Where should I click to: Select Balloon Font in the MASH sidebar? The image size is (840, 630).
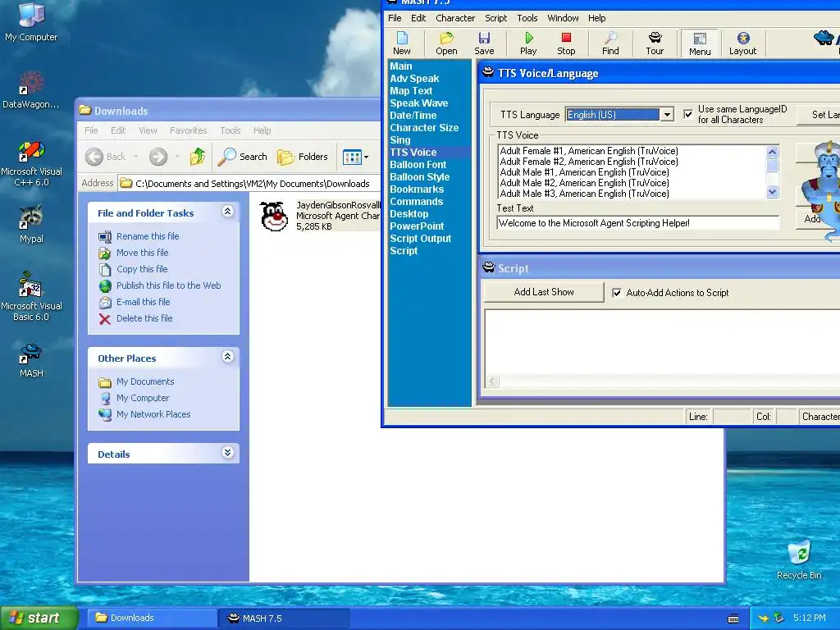pos(418,165)
